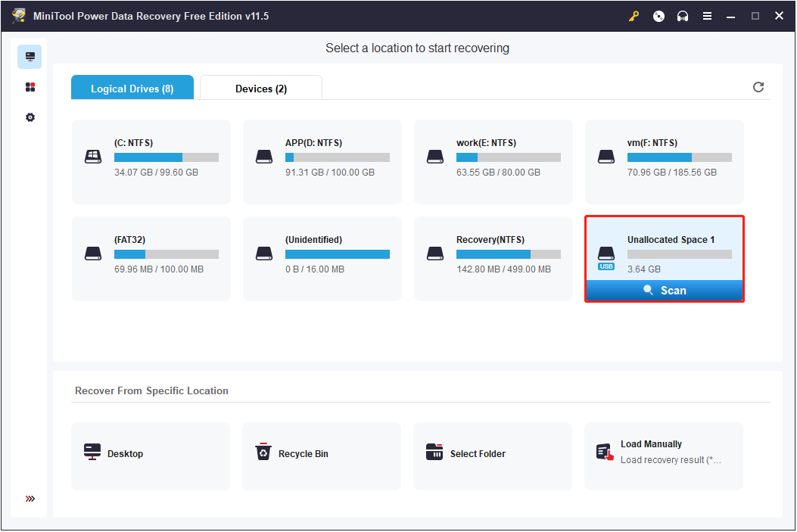Click the 'Unallocated Space 1' label
Image resolution: width=797 pixels, height=532 pixels.
pyautogui.click(x=671, y=239)
